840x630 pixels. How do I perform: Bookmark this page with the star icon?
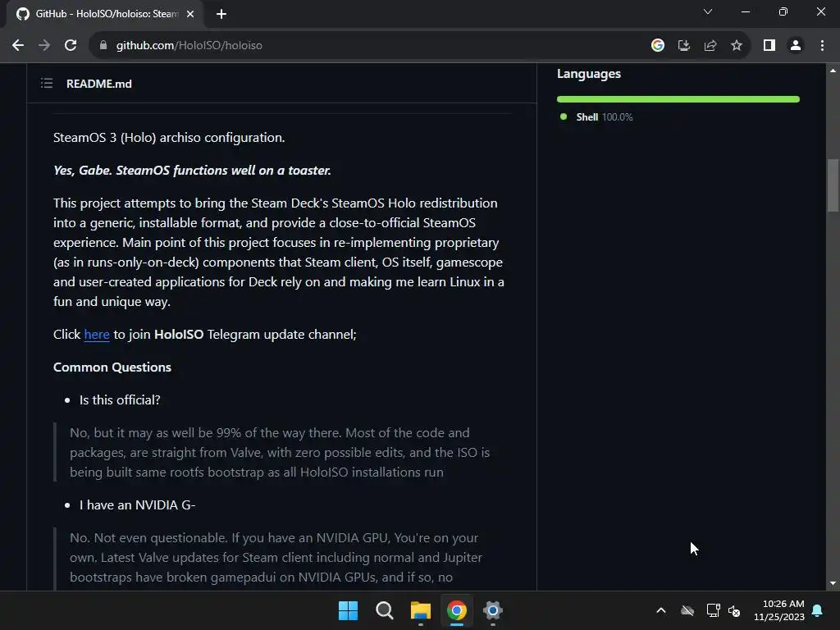point(737,46)
